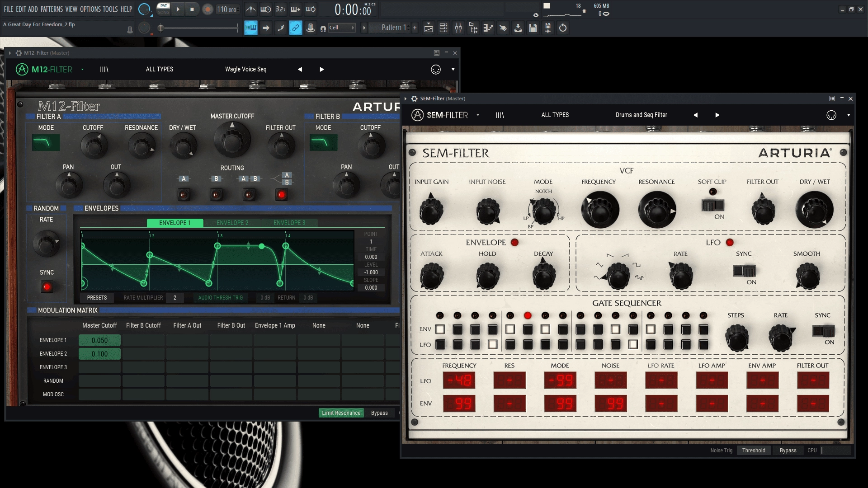This screenshot has width=868, height=488.
Task: Toggle the piano keyboard typing icon
Action: coord(250,28)
